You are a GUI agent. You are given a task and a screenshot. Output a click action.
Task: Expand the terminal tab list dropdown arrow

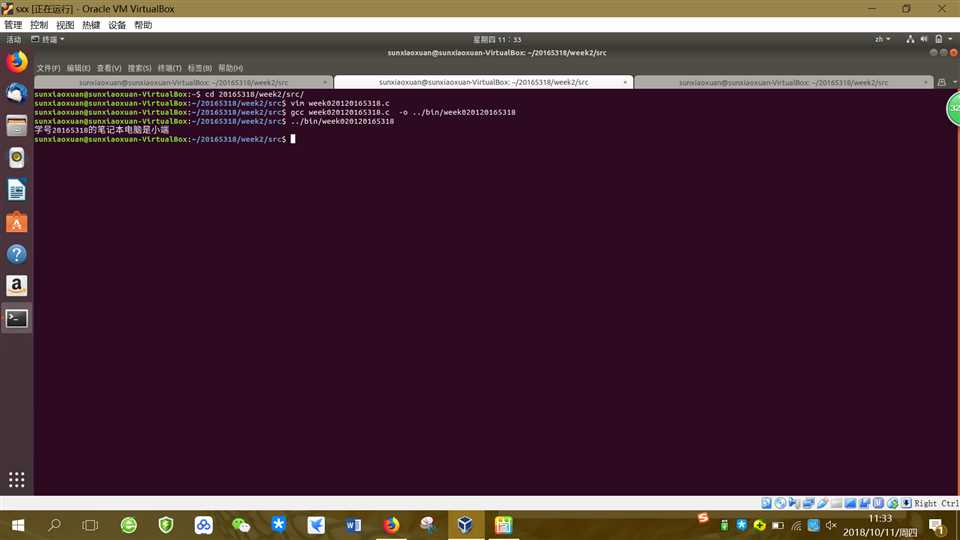[x=954, y=82]
